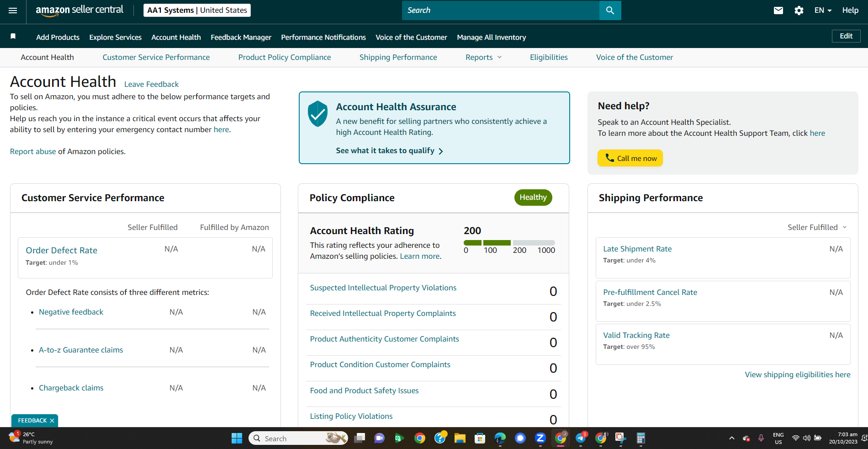Click the Leave Feedback link
Viewport: 868px width, 449px height.
[x=152, y=84]
